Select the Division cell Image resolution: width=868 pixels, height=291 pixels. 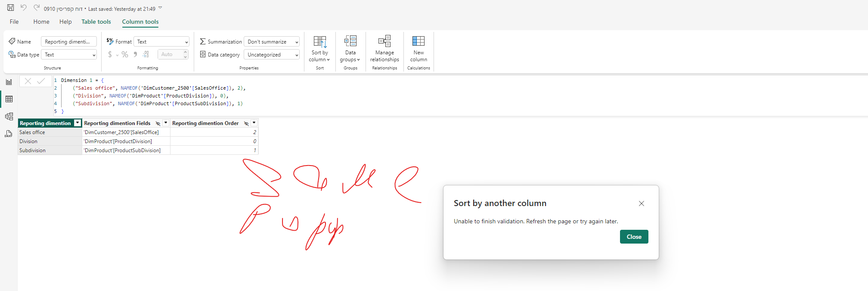coord(50,141)
